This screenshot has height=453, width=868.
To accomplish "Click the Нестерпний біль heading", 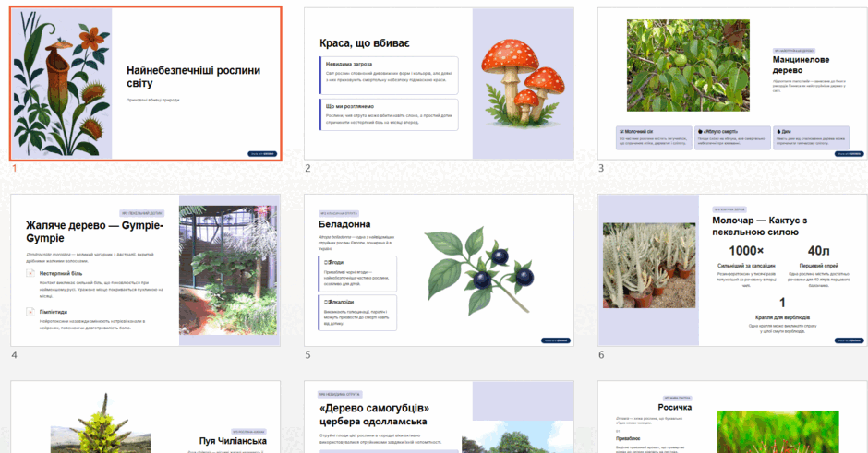I will click(61, 273).
